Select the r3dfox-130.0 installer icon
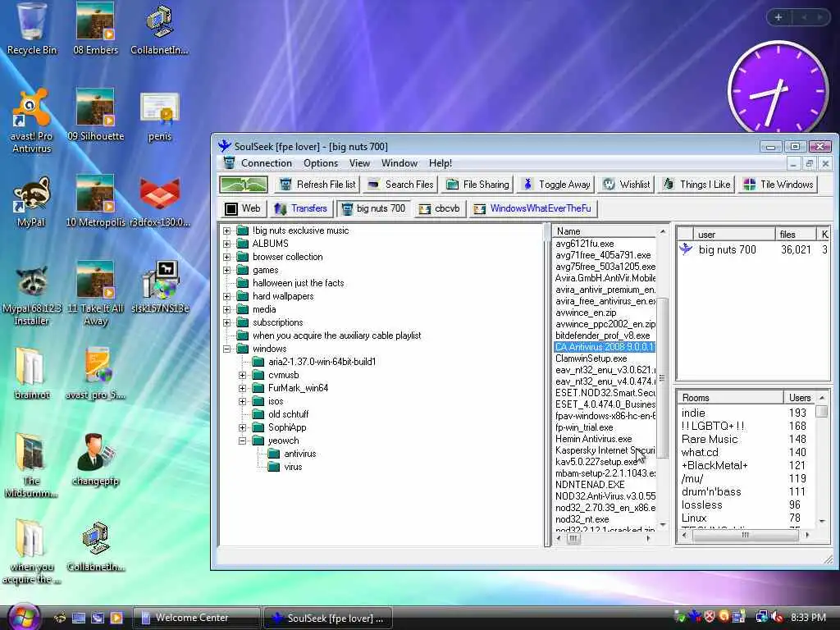 coord(160,202)
